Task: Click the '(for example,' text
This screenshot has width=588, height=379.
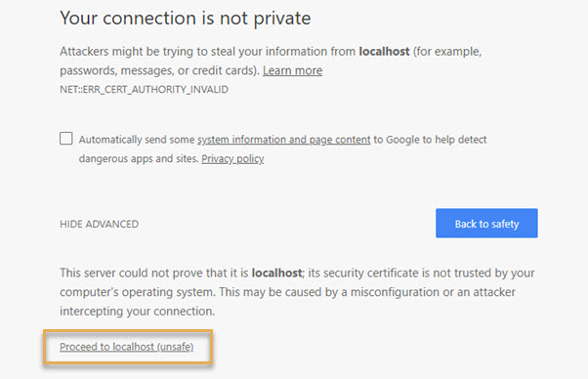Action: [447, 52]
